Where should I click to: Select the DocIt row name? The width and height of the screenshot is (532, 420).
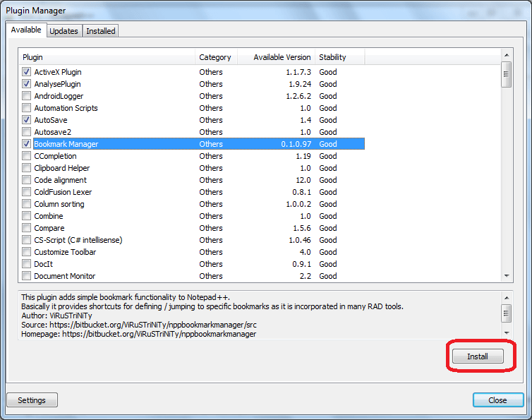(44, 264)
